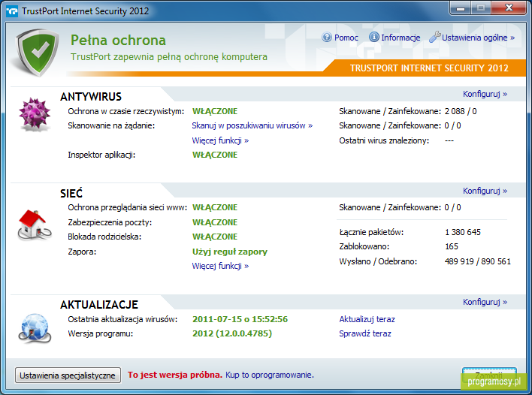
Task: Toggle web browsing protection WŁĄCZONE status
Action: coord(215,207)
